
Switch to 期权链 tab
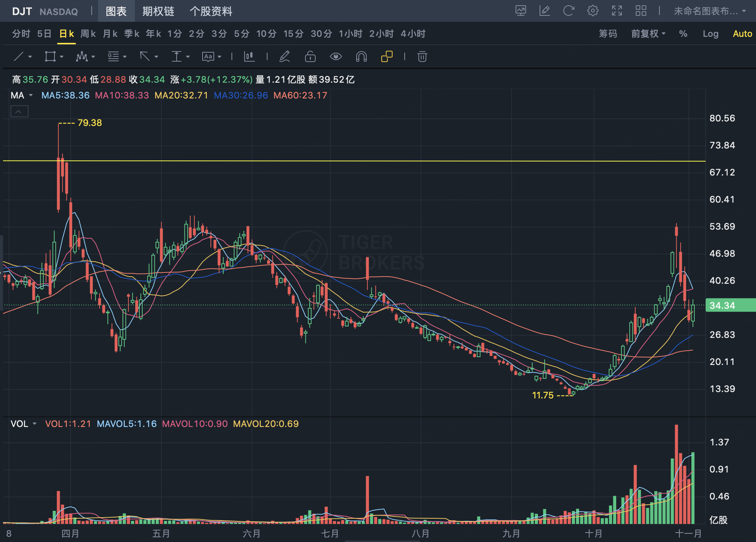pyautogui.click(x=158, y=11)
